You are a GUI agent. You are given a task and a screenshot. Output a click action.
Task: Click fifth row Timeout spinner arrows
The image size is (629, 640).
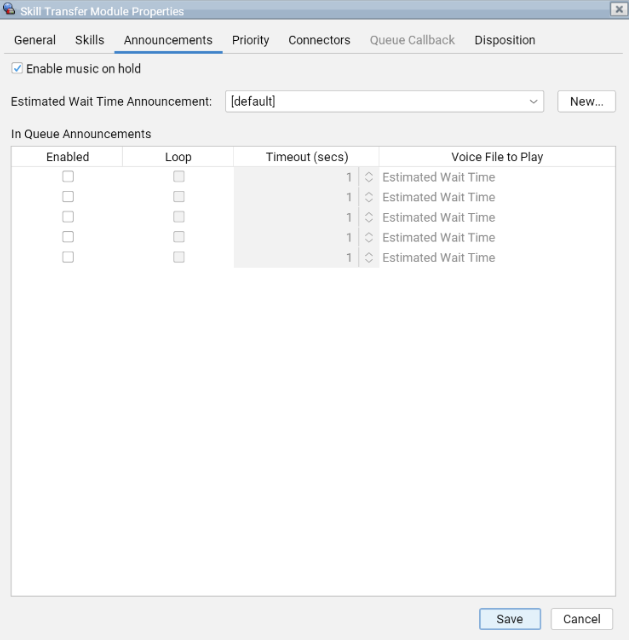(369, 258)
